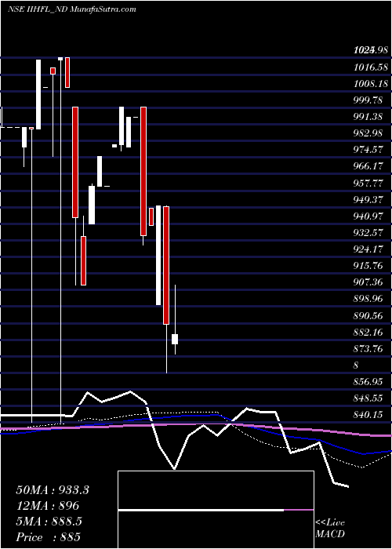Click the 50MA : 933.3 readout
This screenshot has height=549, width=392.
coord(53,490)
